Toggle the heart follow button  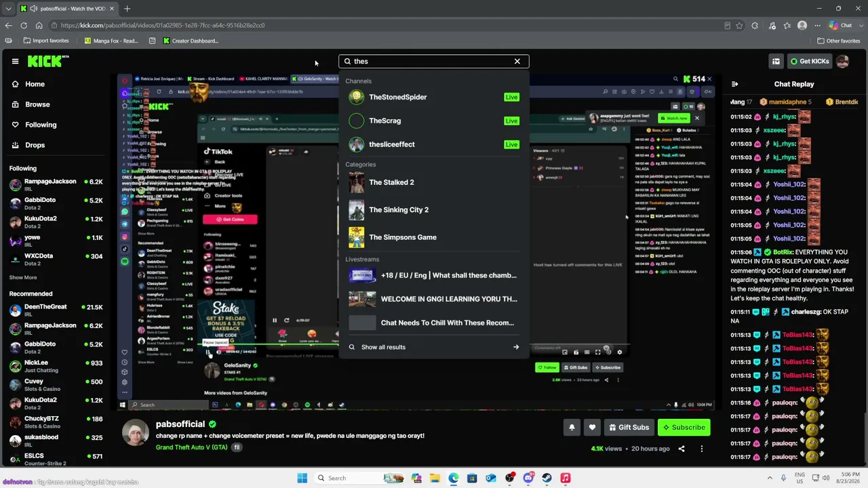pyautogui.click(x=592, y=428)
